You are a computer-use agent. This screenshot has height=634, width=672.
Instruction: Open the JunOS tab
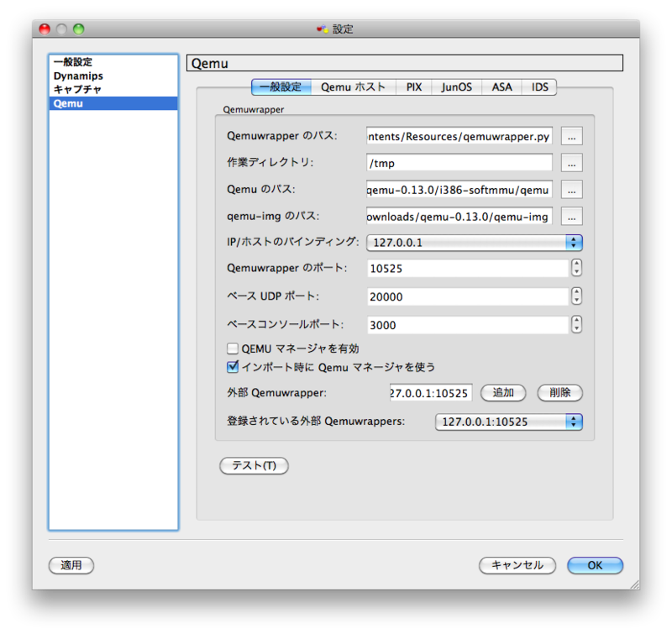(x=457, y=87)
